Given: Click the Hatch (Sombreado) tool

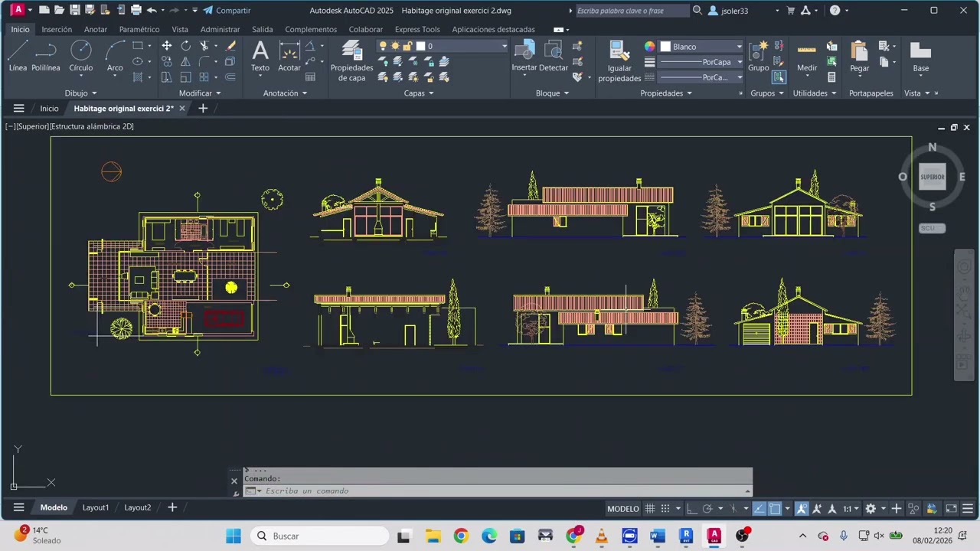Looking at the screenshot, I should 138,77.
